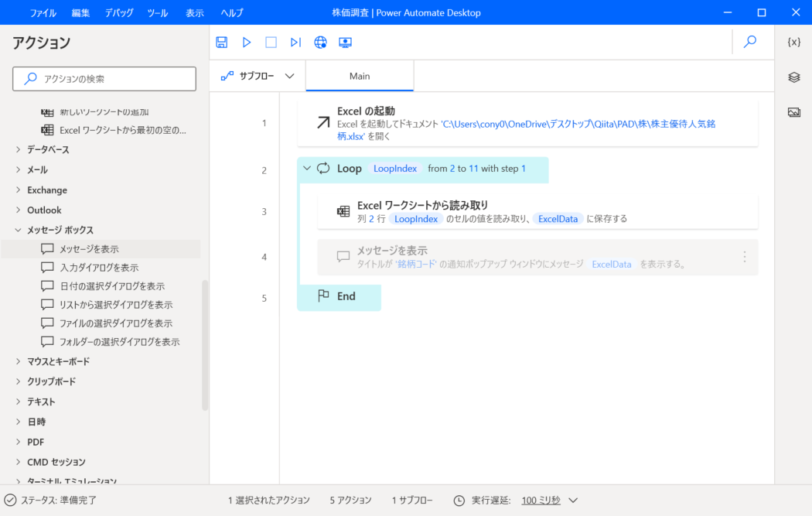812x516 pixels.
Task: Click the '銘柄コード' title text
Action: 416,265
